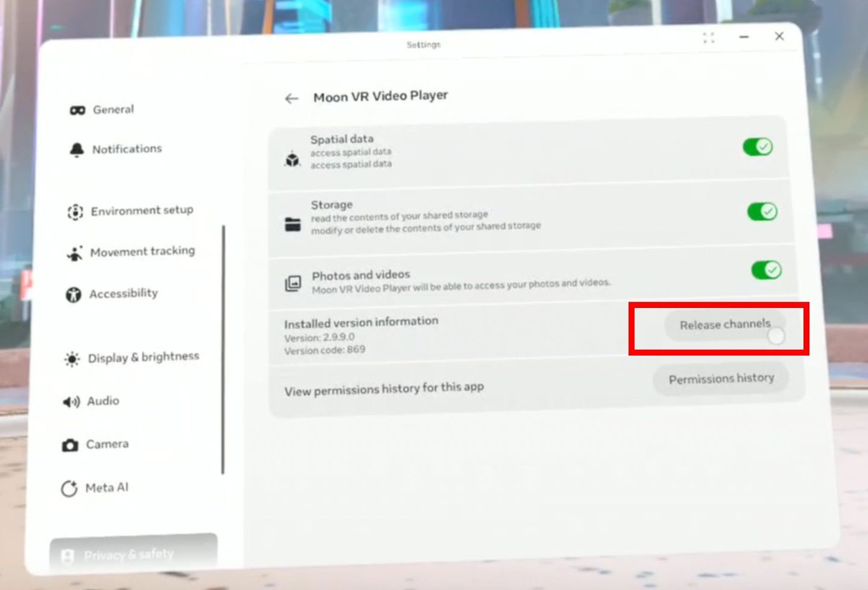Click the Meta AI circle icon
The height and width of the screenshot is (590, 868).
coord(69,489)
